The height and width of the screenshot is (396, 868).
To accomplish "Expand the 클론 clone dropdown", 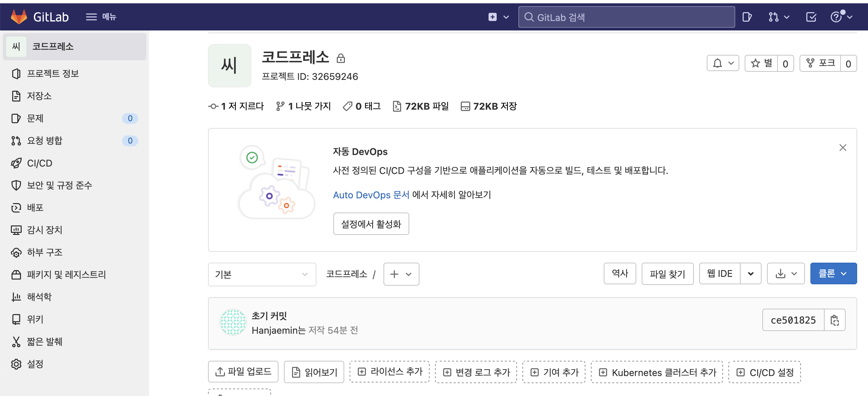I will [x=833, y=273].
